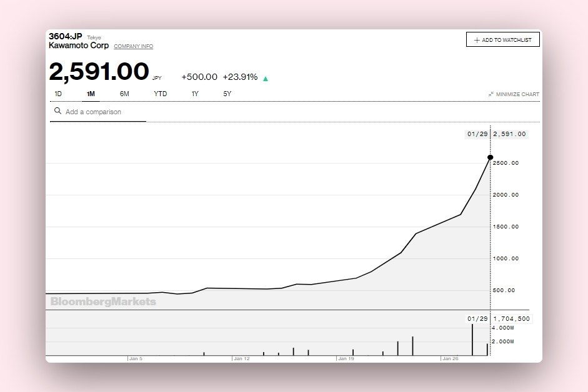Viewport: 588px width, 392px height.
Task: Click MINIMIZE CHART text
Action: [x=517, y=94]
